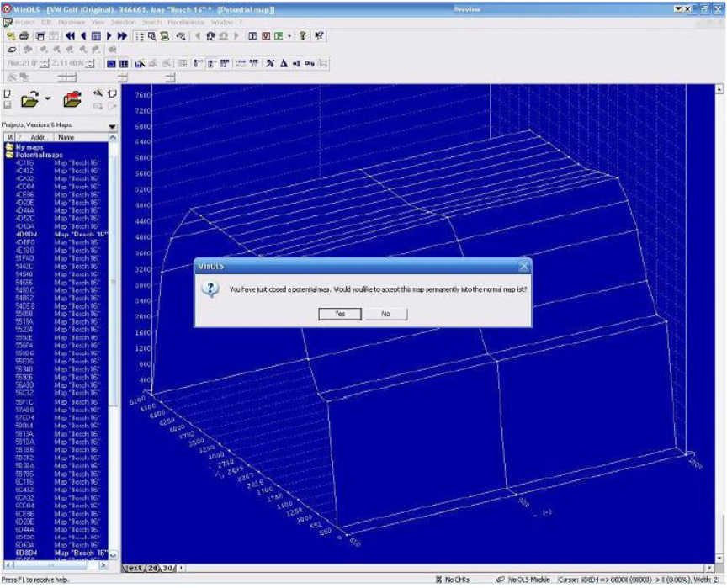727x588 pixels.
Task: Open the View menu
Action: pos(98,22)
